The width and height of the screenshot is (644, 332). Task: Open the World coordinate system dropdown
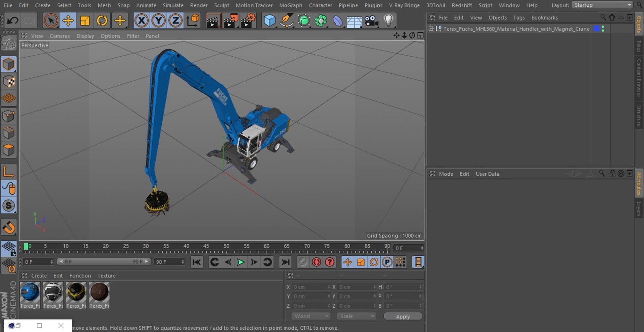coord(311,316)
